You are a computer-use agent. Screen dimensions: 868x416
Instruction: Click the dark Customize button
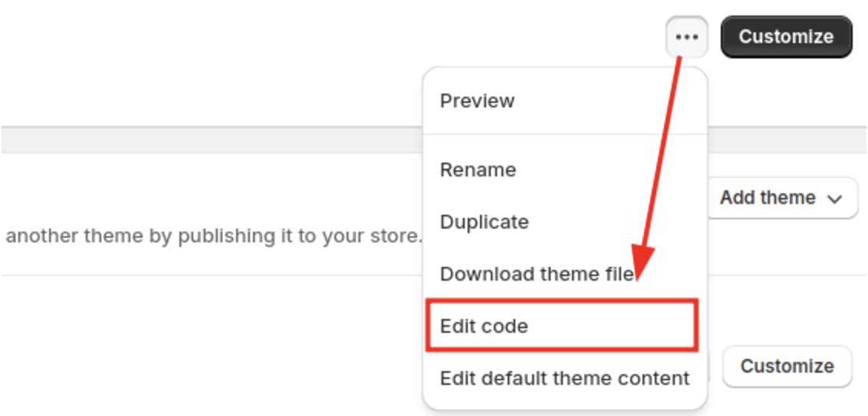click(x=786, y=37)
